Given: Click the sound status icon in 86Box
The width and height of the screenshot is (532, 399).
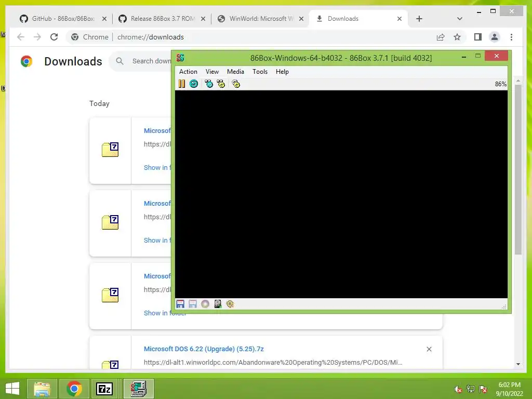Looking at the screenshot, I should (x=230, y=304).
